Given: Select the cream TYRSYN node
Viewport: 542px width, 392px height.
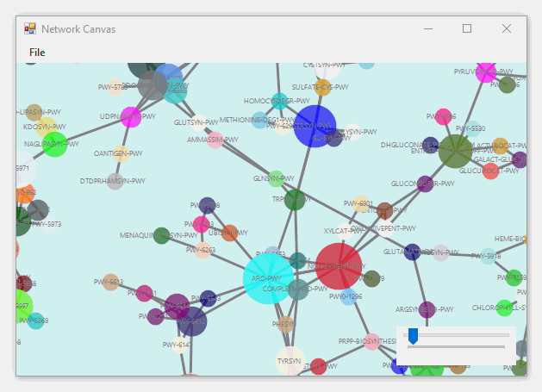Looking at the screenshot, I should point(290,360).
